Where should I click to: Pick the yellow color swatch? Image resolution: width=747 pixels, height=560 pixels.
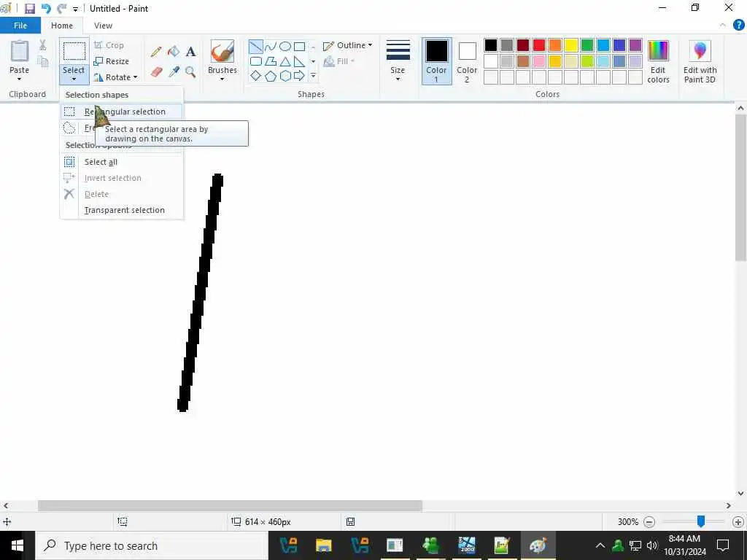pyautogui.click(x=571, y=45)
